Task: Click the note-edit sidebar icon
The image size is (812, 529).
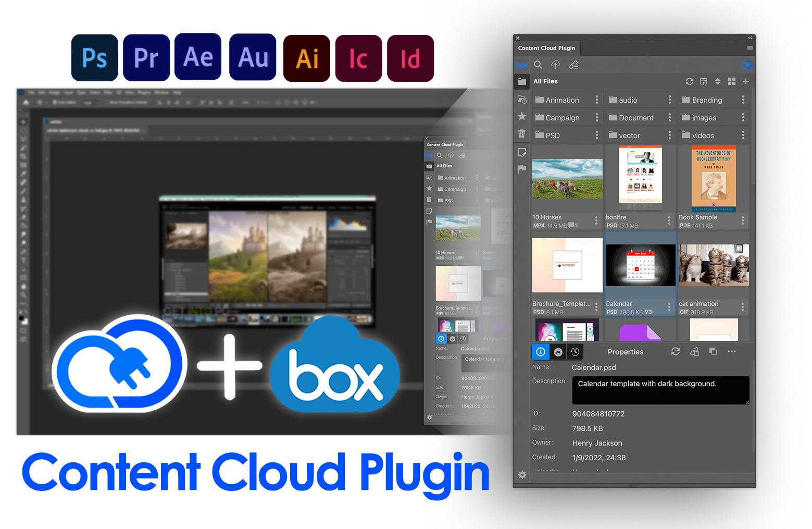Action: click(522, 152)
